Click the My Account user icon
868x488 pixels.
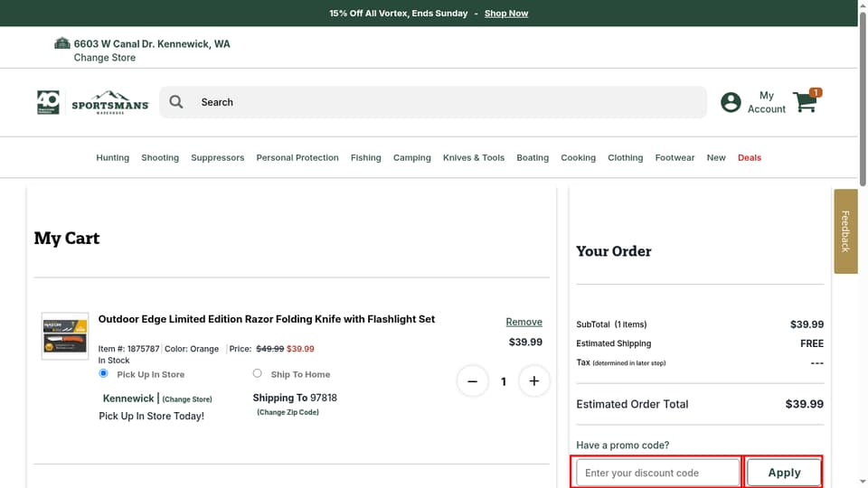[731, 102]
